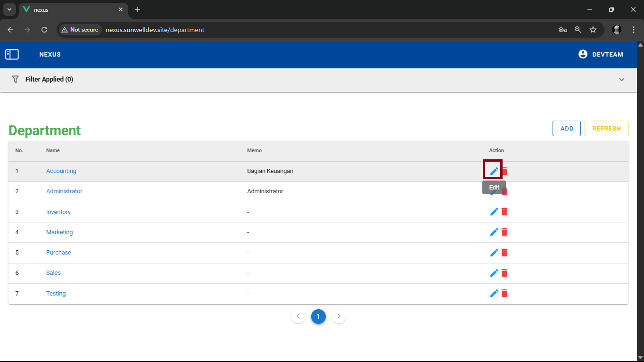Bookmark this page with star icon
644x362 pixels.
coord(593,30)
